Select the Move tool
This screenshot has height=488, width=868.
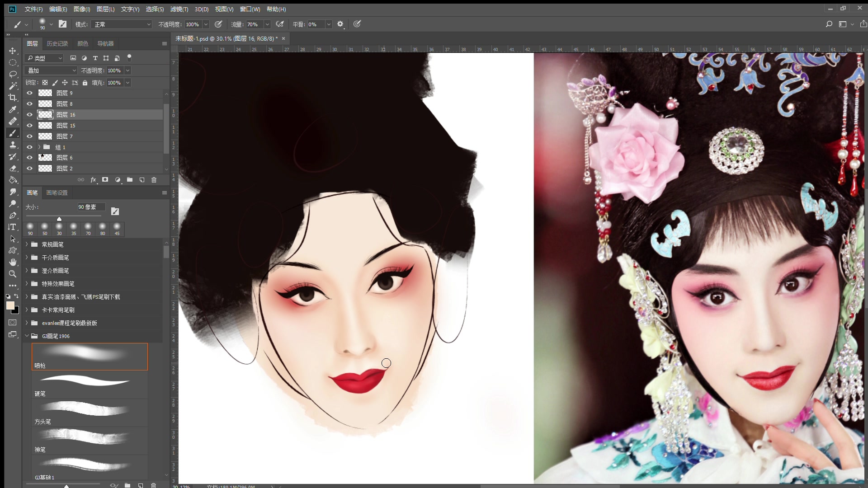(x=13, y=51)
